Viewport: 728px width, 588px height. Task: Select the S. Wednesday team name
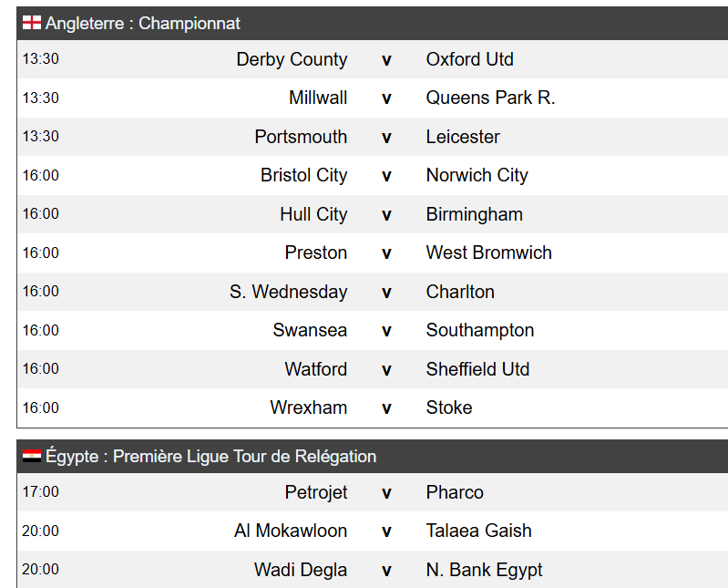click(288, 292)
